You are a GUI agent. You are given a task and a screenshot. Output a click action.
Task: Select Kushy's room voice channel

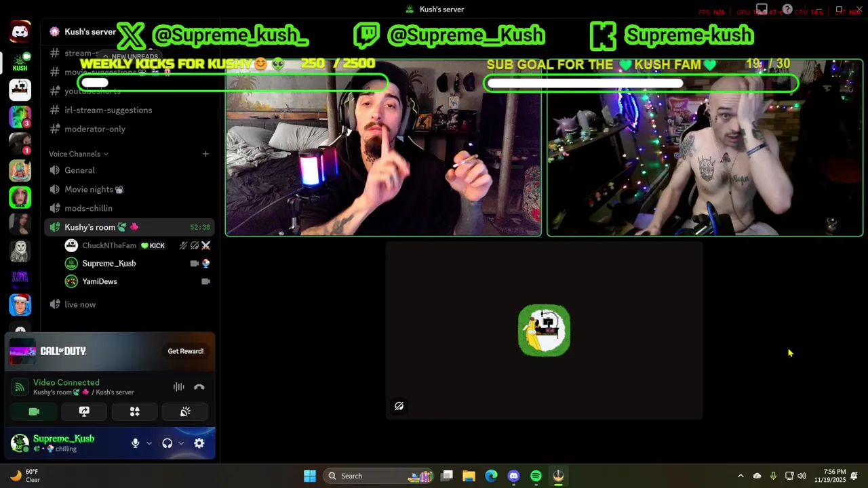point(129,227)
